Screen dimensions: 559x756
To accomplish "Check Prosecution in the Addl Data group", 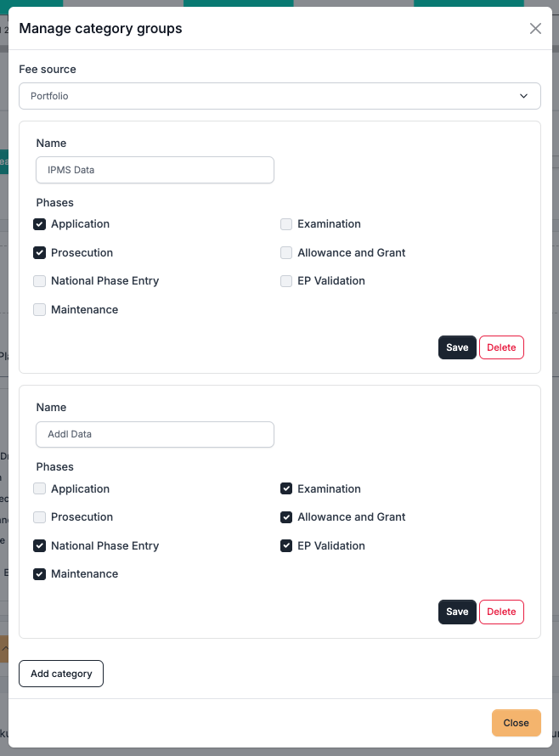I will coord(39,516).
